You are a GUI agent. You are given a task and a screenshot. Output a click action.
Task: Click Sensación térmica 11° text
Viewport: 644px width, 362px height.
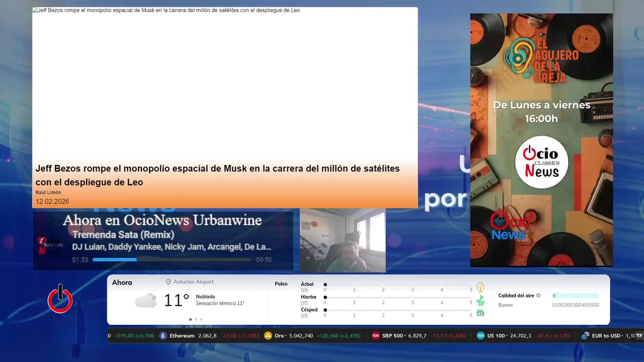point(220,303)
